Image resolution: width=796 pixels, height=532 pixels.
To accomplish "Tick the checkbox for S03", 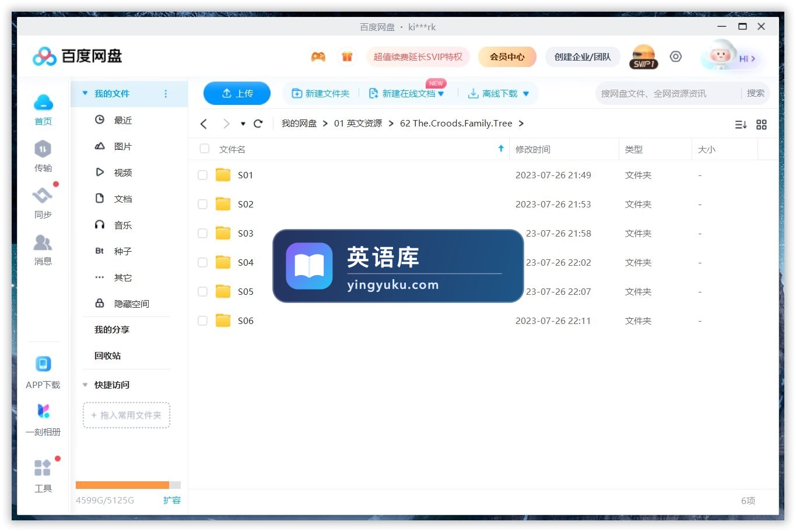I will tap(202, 233).
